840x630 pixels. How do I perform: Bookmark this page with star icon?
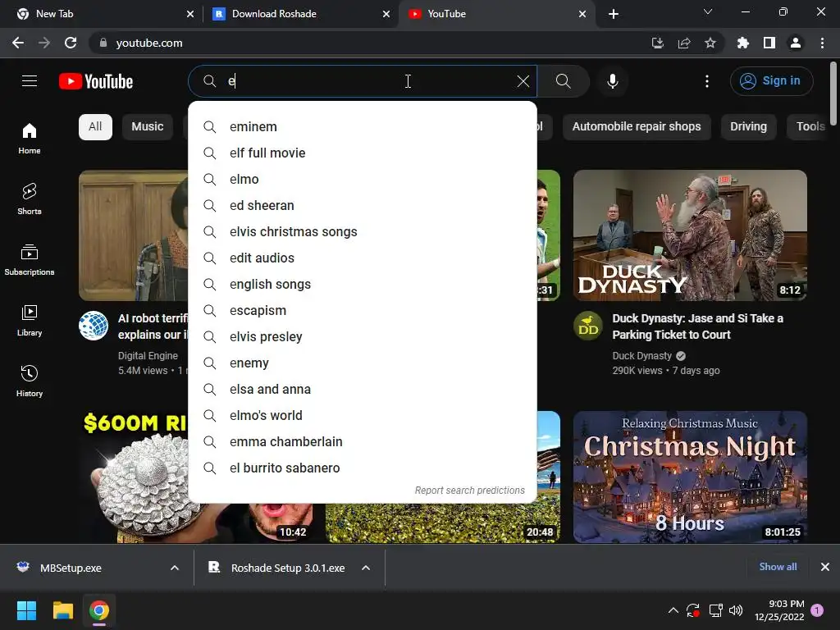pyautogui.click(x=710, y=43)
